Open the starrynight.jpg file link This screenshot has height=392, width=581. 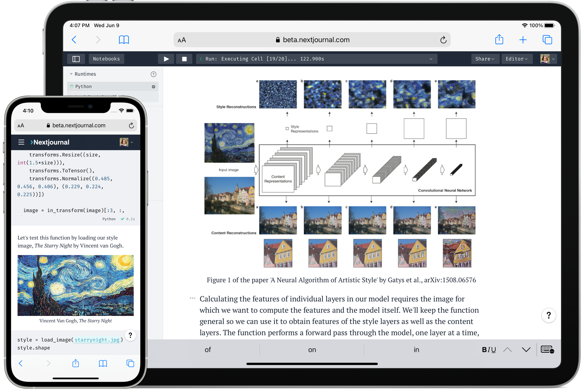pyautogui.click(x=97, y=340)
